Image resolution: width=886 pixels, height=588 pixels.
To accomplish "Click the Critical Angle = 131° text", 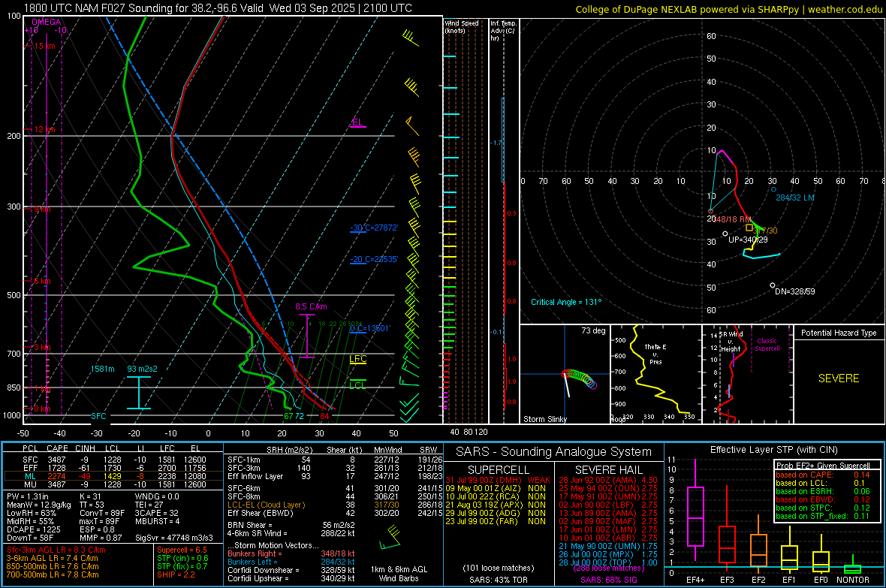I will [566, 302].
